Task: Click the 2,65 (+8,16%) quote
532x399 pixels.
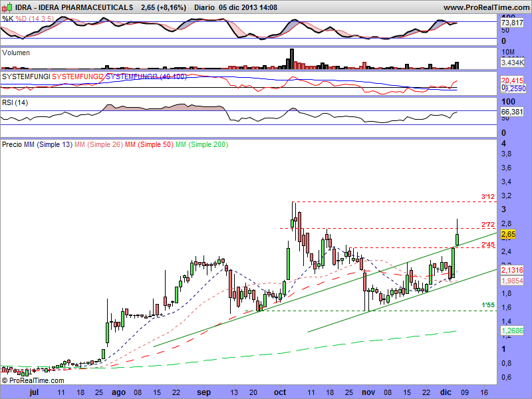Action: point(164,7)
